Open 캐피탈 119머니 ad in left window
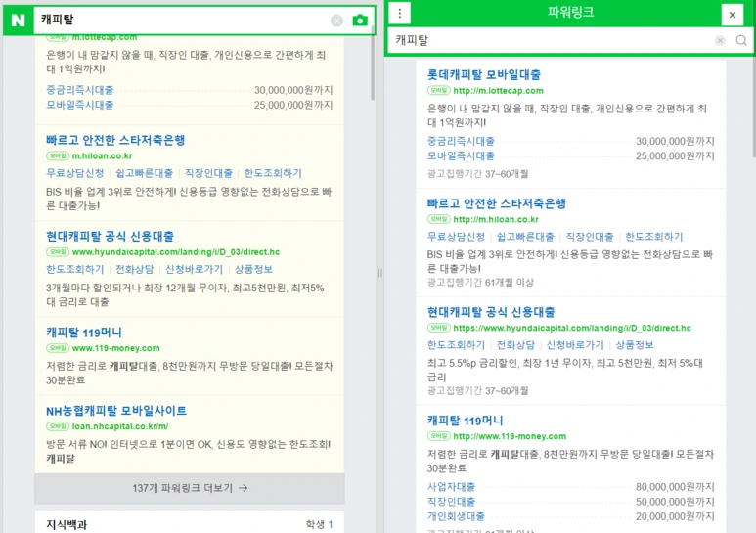Screen dimensions: 756x533 pyautogui.click(x=84, y=333)
